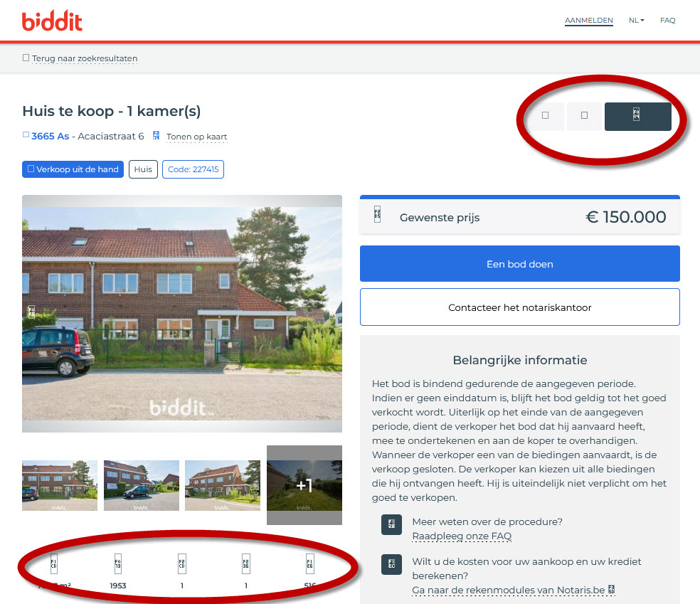Screen dimensions: 700x604
Task: Click the icon beside Gewenste prijs
Action: pyautogui.click(x=377, y=215)
